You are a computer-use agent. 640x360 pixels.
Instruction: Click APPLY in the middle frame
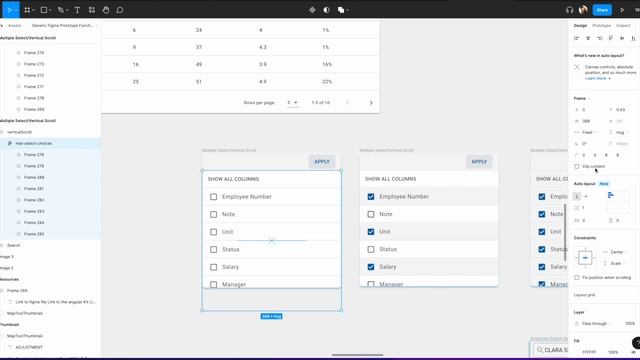(x=479, y=162)
